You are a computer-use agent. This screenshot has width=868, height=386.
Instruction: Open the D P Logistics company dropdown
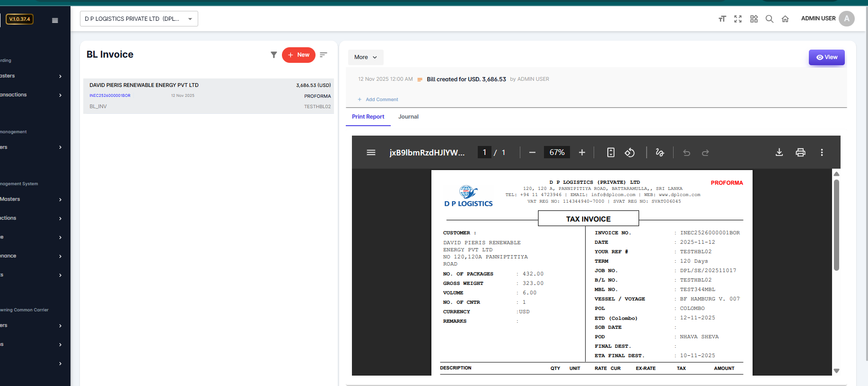pos(139,19)
